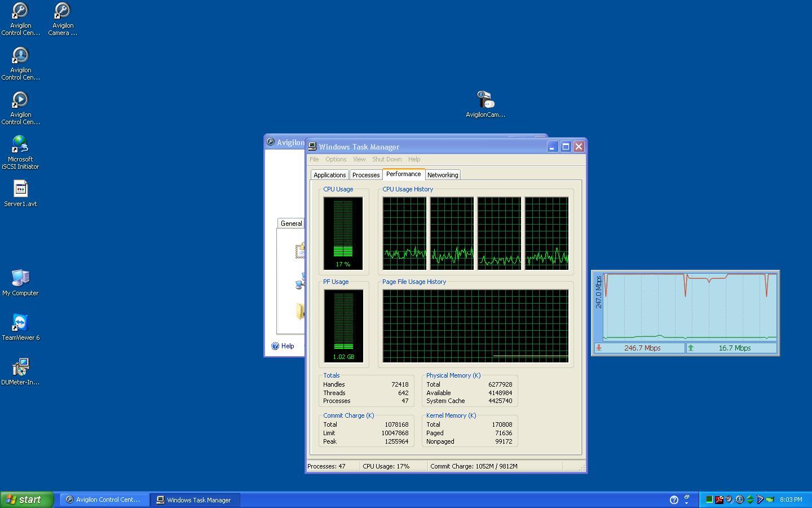Open the Applications tab

pyautogui.click(x=329, y=175)
